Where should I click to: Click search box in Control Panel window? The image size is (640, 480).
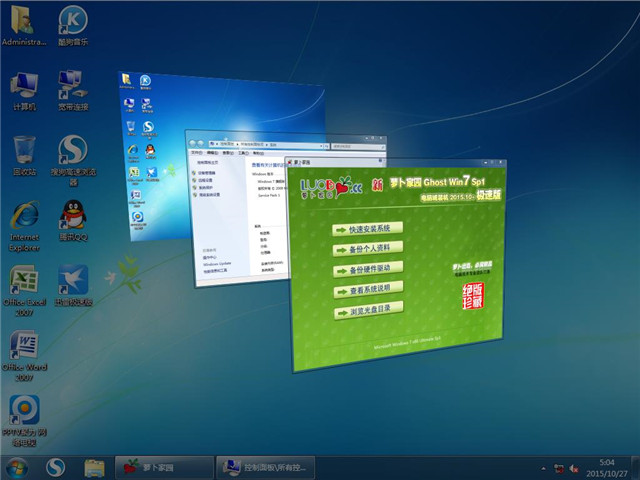[x=358, y=147]
